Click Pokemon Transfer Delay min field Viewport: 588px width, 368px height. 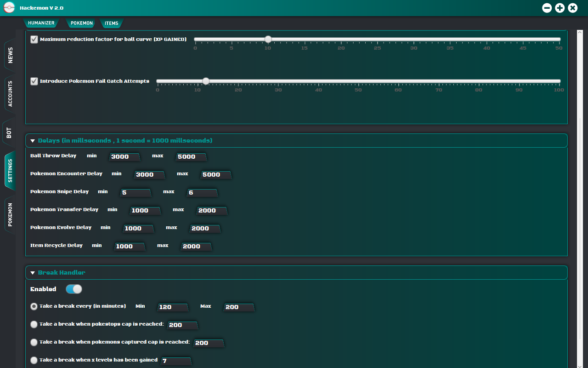tap(145, 211)
